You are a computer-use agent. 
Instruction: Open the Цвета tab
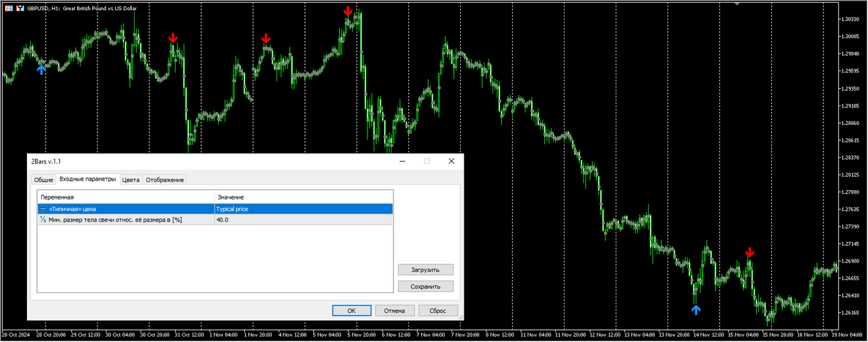coord(131,180)
